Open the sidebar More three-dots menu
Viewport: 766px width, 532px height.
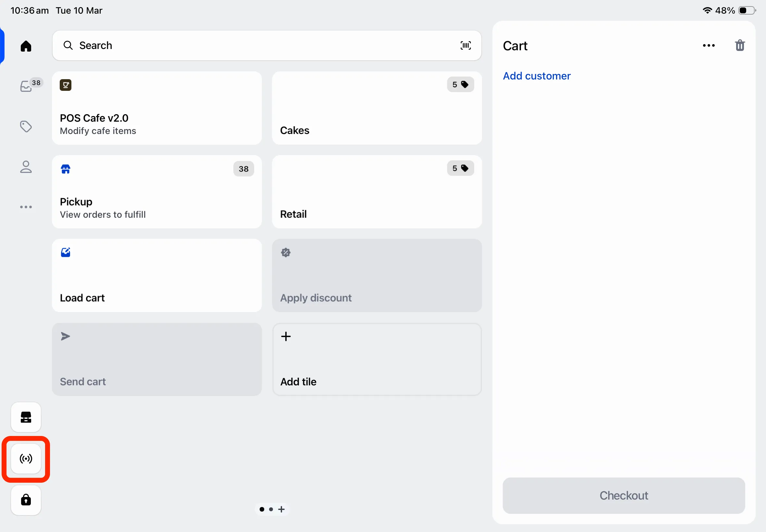coord(26,207)
